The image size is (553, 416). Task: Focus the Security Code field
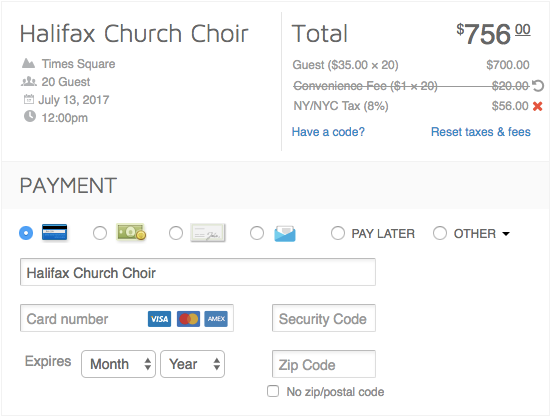(x=324, y=318)
